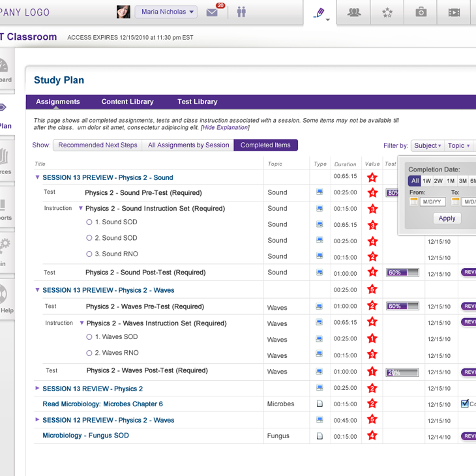This screenshot has width=476, height=476.
Task: Click the stars icon in top toolbar
Action: [388, 12]
